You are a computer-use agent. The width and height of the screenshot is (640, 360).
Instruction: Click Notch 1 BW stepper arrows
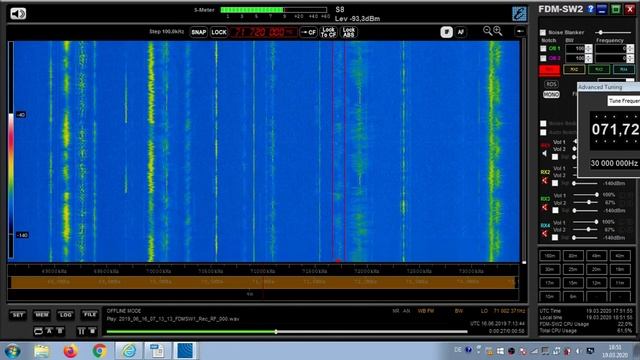point(589,48)
